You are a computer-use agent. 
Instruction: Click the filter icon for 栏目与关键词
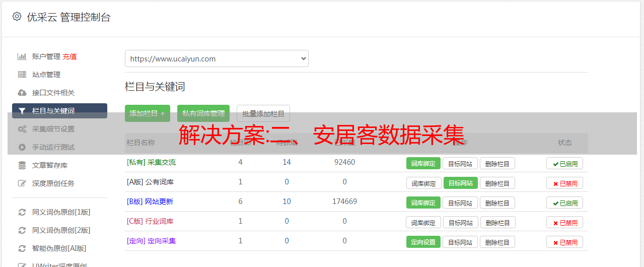[22, 111]
